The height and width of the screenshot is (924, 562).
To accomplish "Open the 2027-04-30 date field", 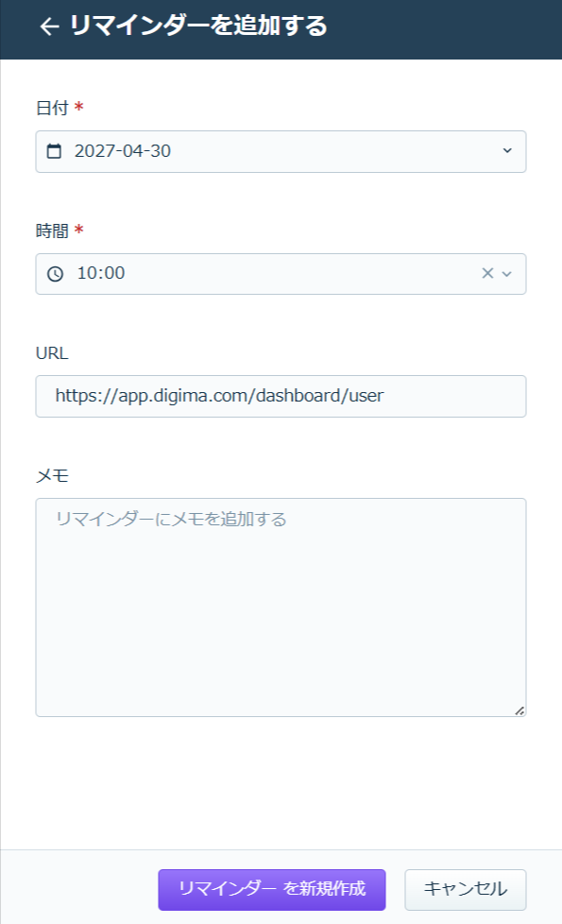I will tap(281, 151).
